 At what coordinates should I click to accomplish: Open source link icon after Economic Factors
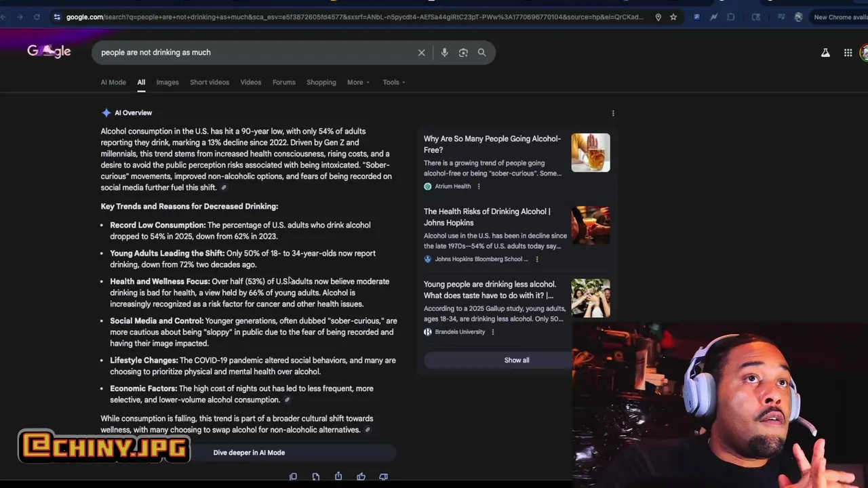click(287, 400)
